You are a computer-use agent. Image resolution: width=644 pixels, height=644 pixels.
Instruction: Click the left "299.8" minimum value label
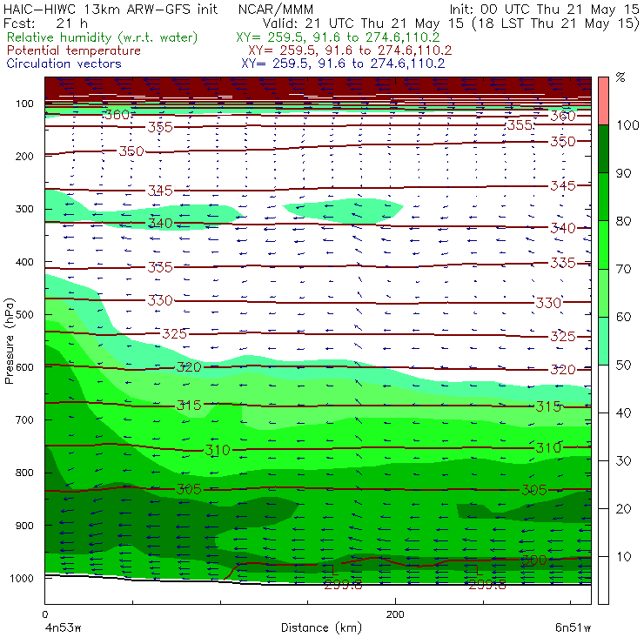click(x=343, y=585)
